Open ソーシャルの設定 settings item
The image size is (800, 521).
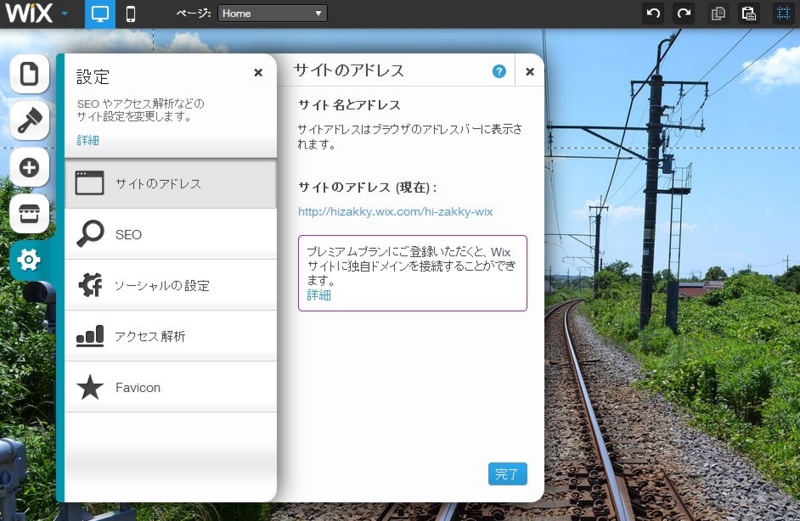point(171,285)
